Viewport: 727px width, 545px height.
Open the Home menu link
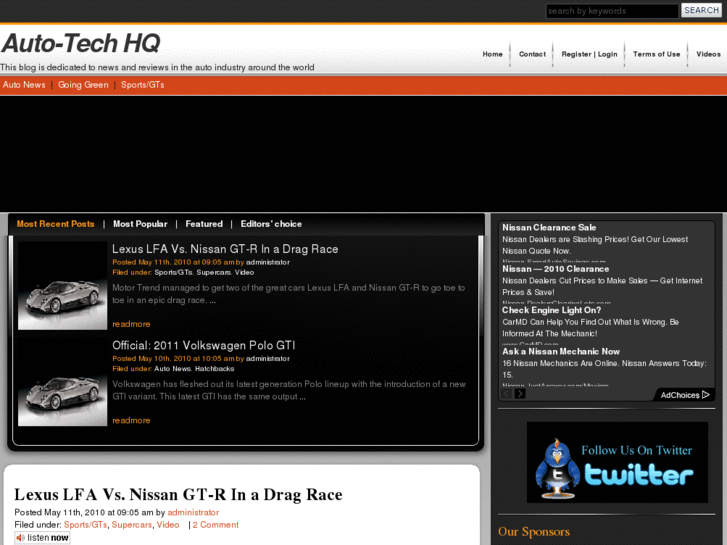[492, 54]
